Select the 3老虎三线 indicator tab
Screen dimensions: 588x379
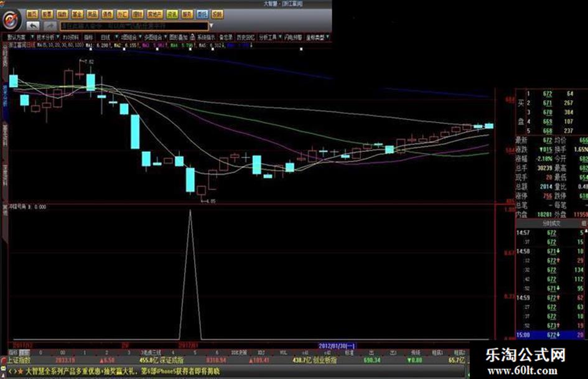[151, 353]
